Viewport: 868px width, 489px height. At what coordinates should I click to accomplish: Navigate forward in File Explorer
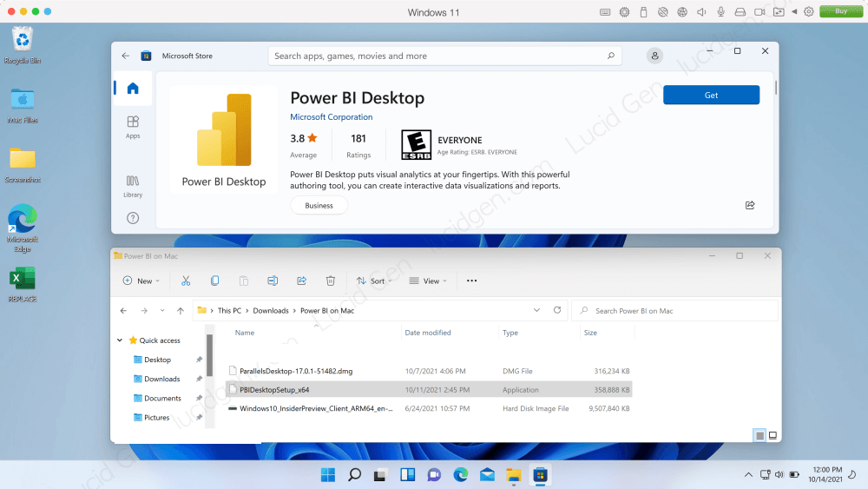(x=144, y=311)
